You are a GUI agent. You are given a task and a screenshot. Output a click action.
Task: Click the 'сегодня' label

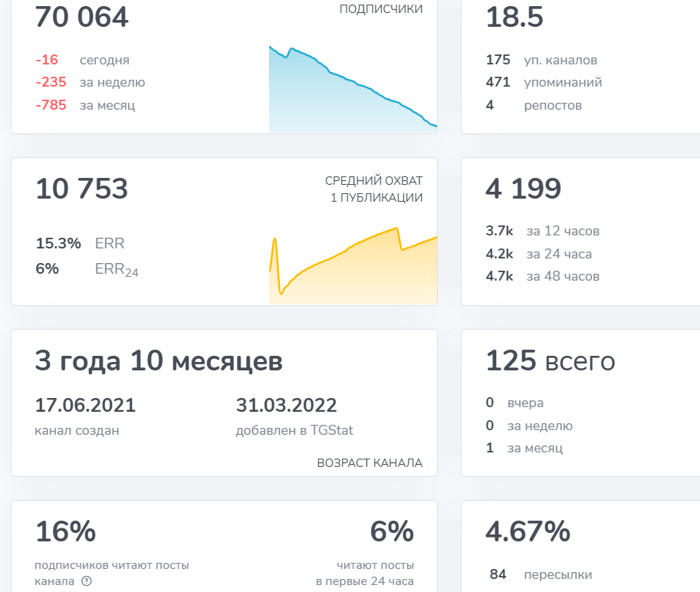(x=104, y=61)
